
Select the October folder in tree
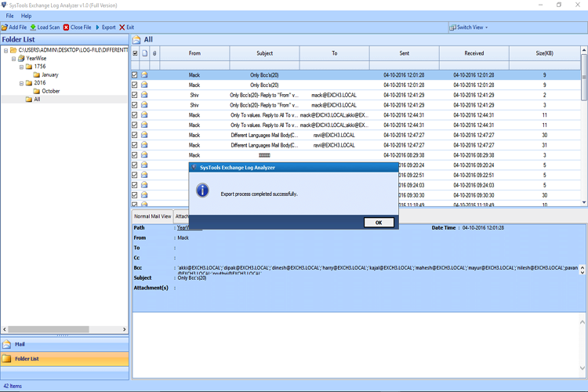(51, 91)
